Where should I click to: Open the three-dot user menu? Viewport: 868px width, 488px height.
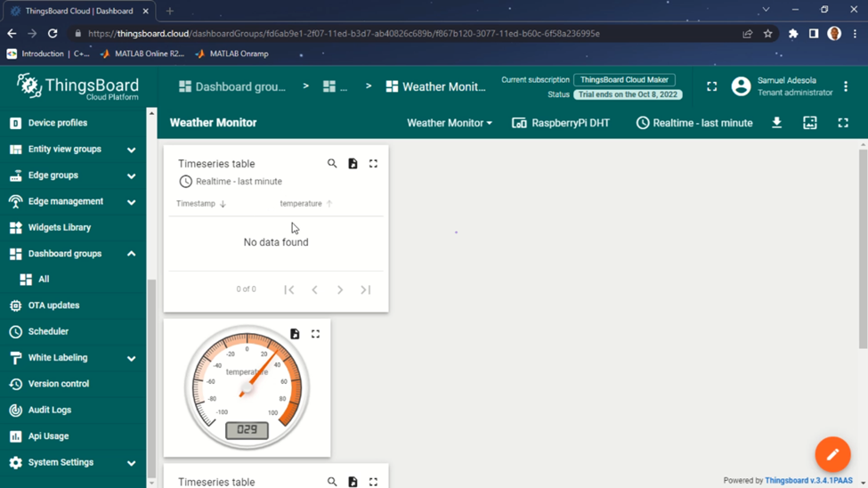pos(846,86)
